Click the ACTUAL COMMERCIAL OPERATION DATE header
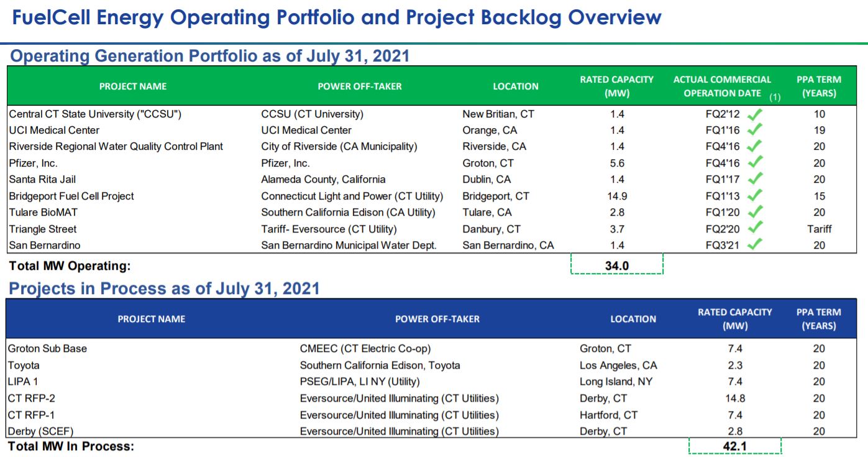The image size is (868, 457). (723, 86)
